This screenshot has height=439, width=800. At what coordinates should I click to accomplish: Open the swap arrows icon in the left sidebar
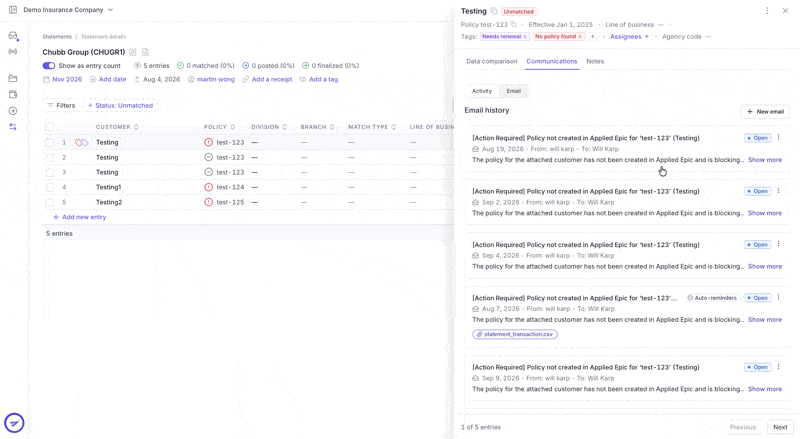tap(13, 127)
